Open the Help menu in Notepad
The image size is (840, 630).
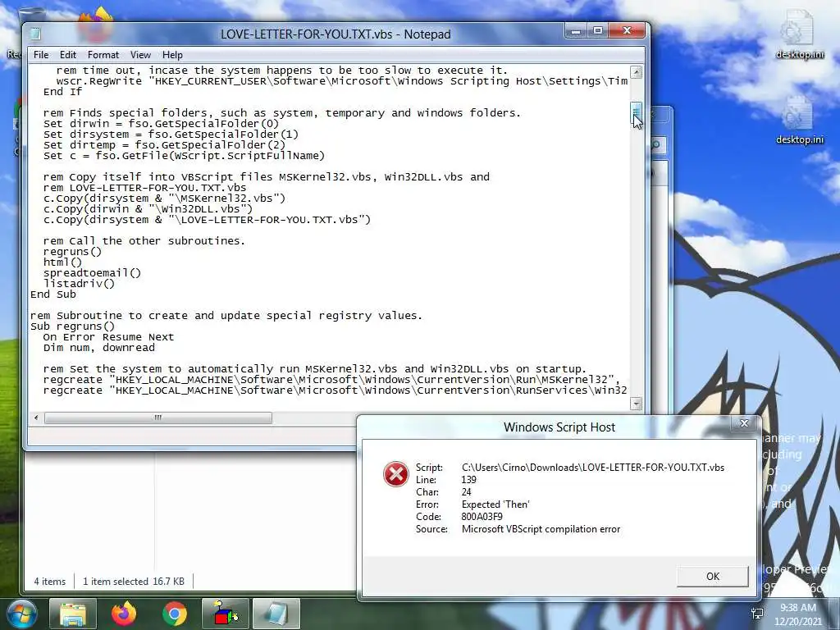tap(172, 55)
